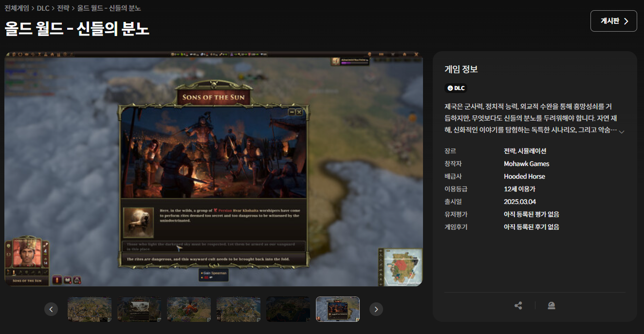Screen dimensions: 644x334
Task: Click the 유저평가 label
Action: tap(456, 214)
